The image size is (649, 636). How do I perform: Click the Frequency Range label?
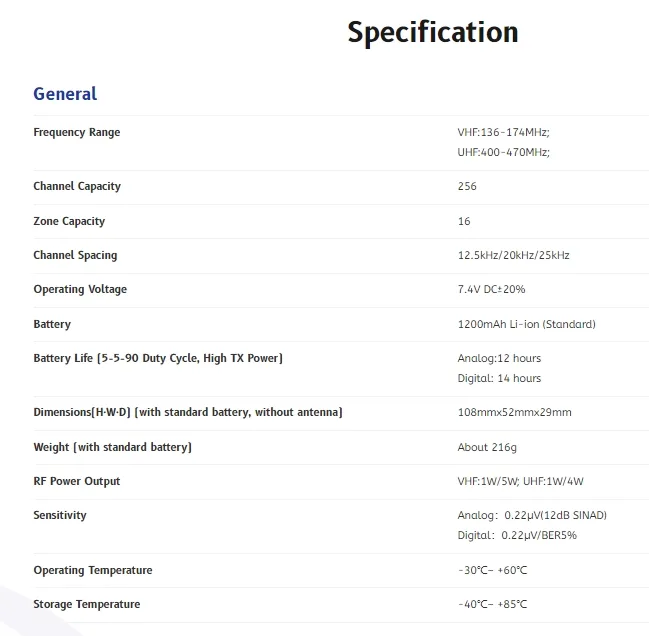[x=77, y=132]
